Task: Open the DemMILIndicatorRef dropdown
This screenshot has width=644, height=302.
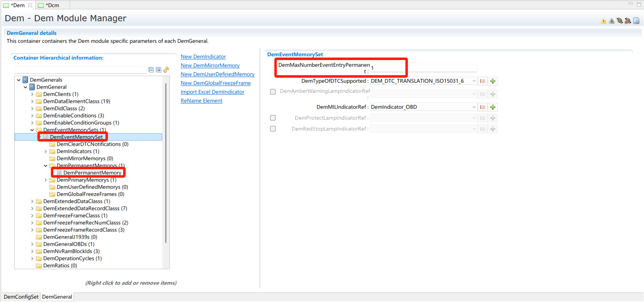Action: click(x=474, y=107)
